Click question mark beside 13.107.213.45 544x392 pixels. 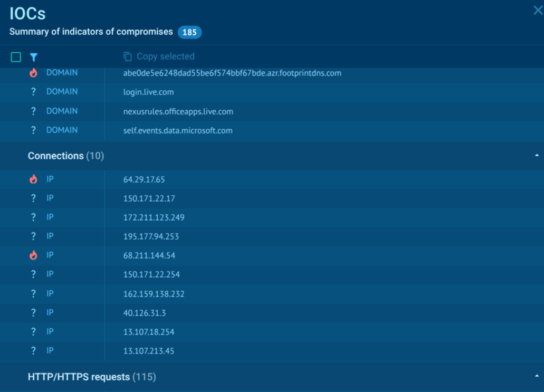[33, 351]
